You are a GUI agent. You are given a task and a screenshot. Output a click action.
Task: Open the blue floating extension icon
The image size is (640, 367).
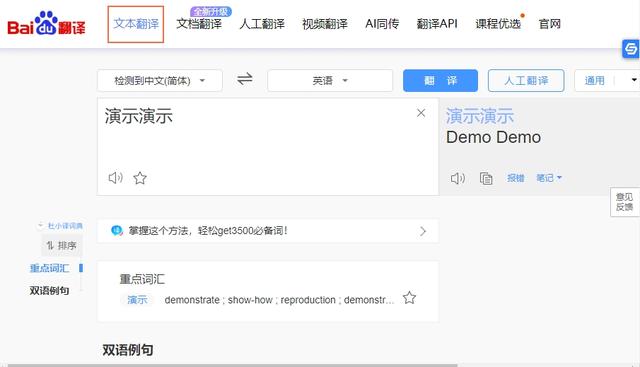[x=631, y=49]
